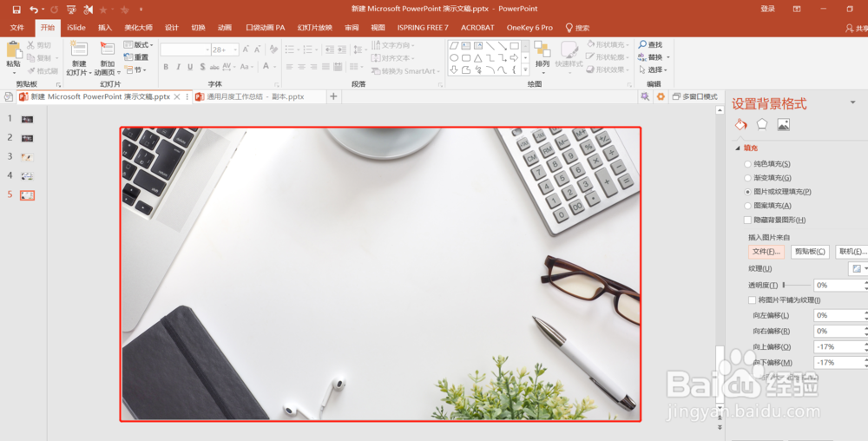Open the Line spacing dropdown

coord(358,49)
